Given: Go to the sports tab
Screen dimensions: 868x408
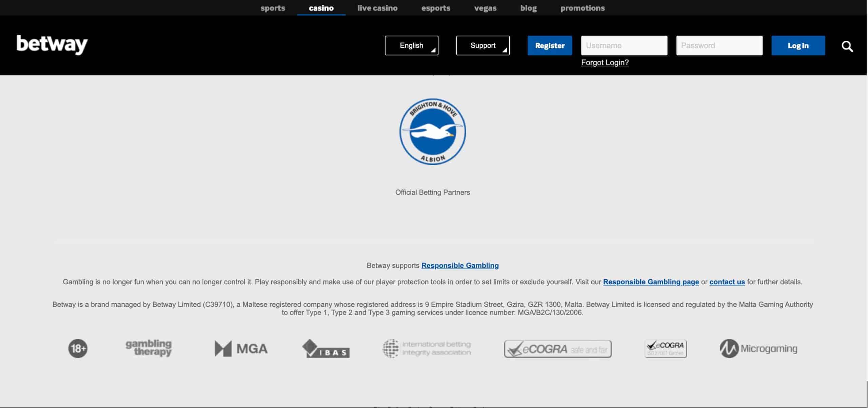Looking at the screenshot, I should (273, 8).
